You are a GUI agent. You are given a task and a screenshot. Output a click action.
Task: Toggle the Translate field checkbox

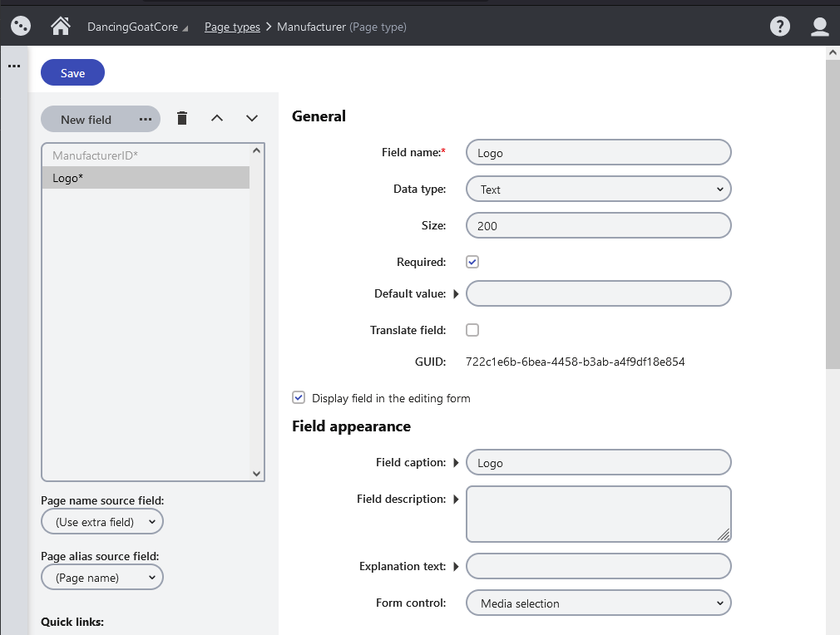pos(472,330)
